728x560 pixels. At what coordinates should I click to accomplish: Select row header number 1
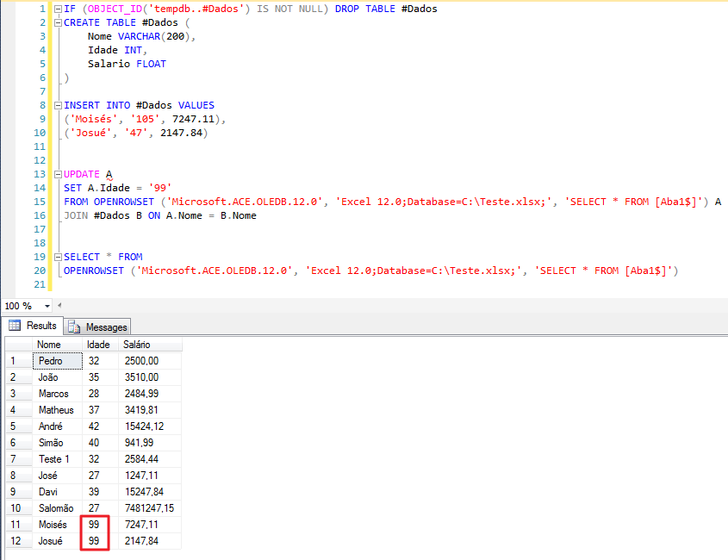[19, 361]
